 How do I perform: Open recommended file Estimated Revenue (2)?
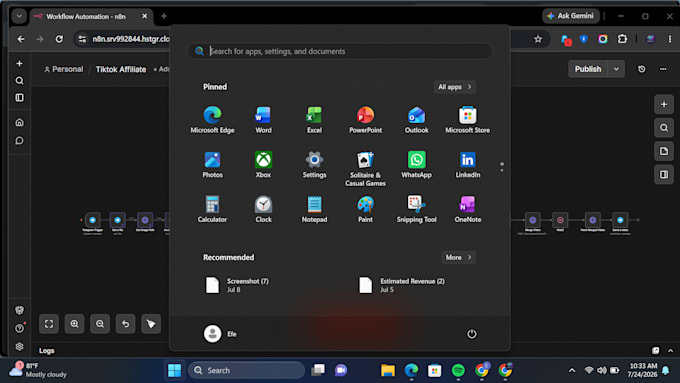tap(402, 285)
